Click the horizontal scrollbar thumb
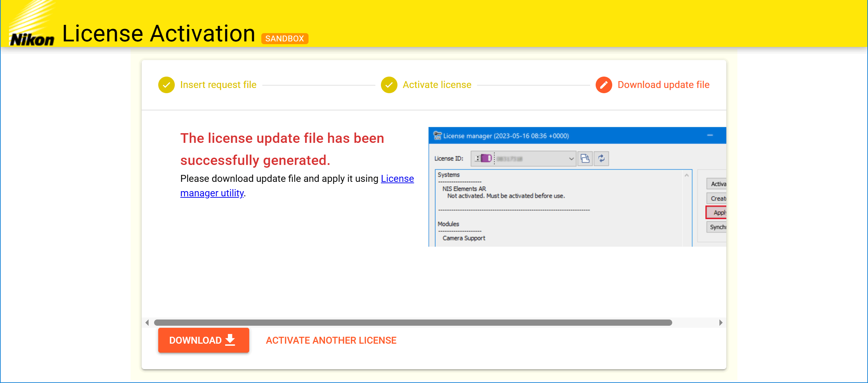This screenshot has height=383, width=868. [x=413, y=323]
